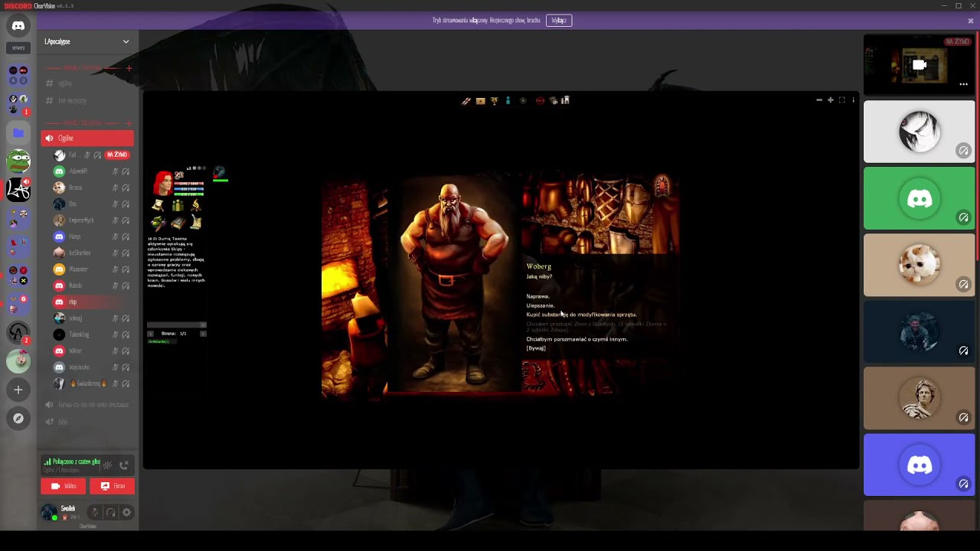The width and height of the screenshot is (980, 551).
Task: Click the Wyłącz streamer mode button
Action: (x=559, y=21)
